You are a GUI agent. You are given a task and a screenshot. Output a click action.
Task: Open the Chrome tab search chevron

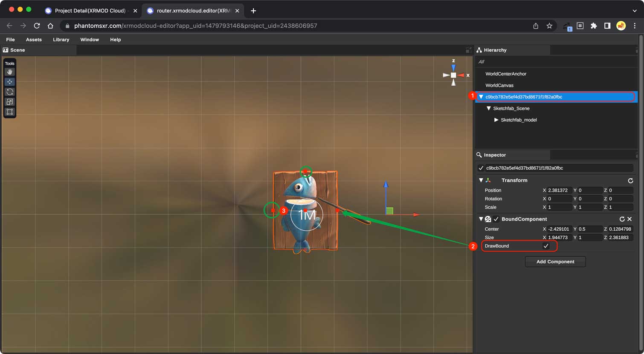click(x=635, y=11)
